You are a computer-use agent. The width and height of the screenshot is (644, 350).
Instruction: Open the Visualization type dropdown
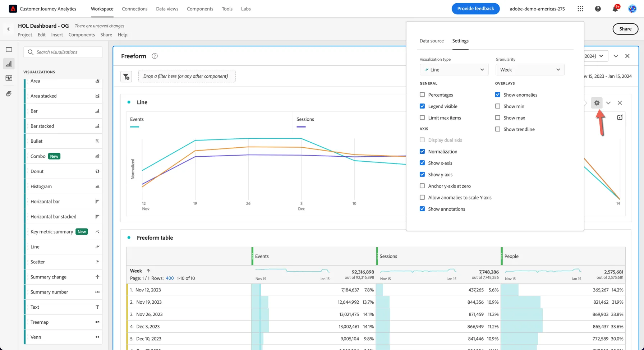[454, 70]
